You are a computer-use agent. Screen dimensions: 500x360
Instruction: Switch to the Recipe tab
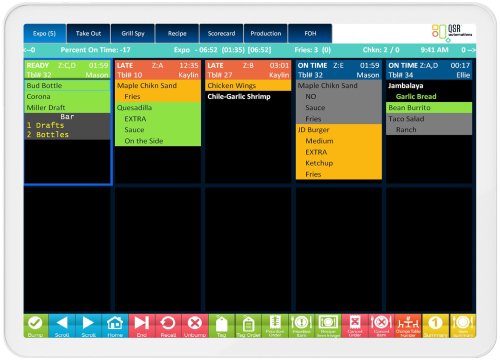coord(177,33)
